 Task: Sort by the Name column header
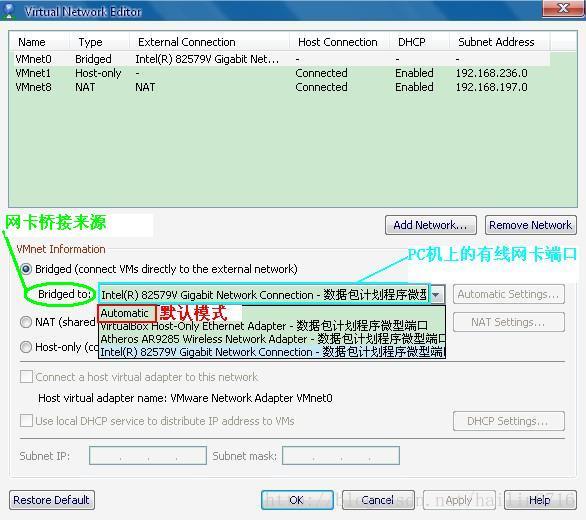39,42
